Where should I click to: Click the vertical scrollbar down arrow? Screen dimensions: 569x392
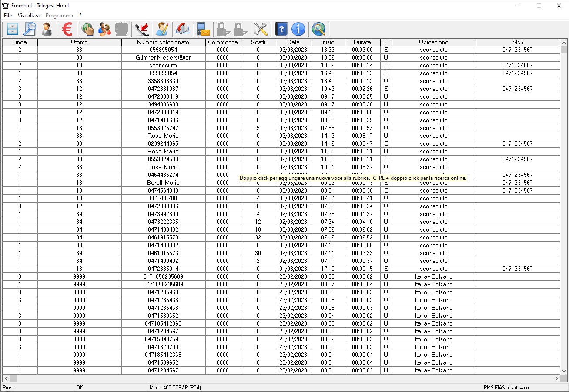tap(564, 371)
